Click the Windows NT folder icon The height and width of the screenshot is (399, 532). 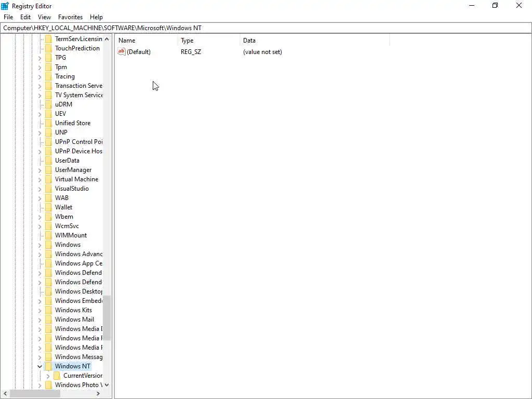48,366
